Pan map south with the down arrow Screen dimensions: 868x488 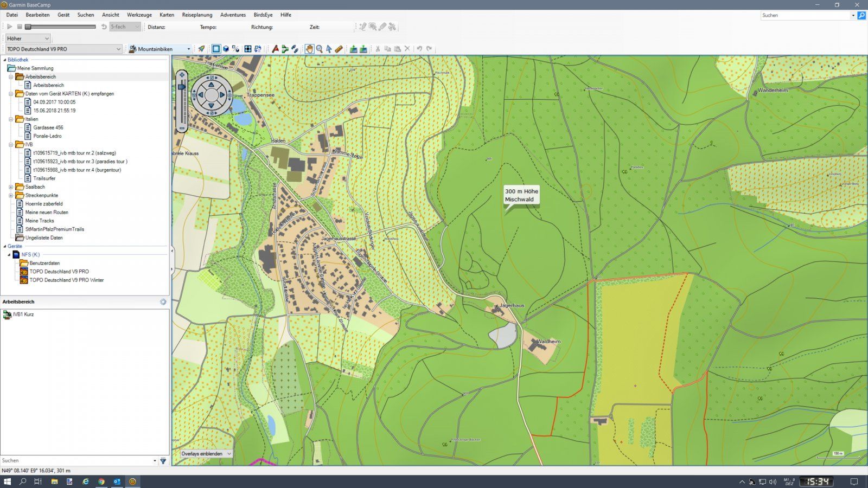212,107
